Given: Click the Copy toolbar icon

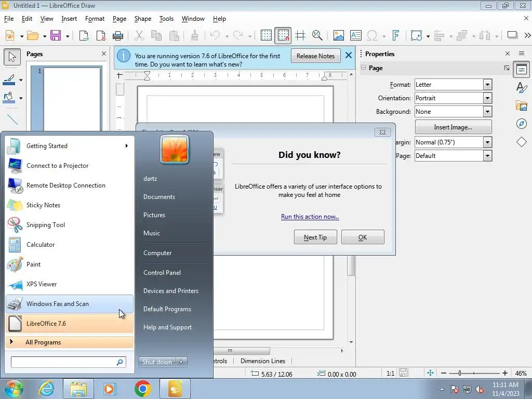Looking at the screenshot, I should pyautogui.click(x=156, y=35).
